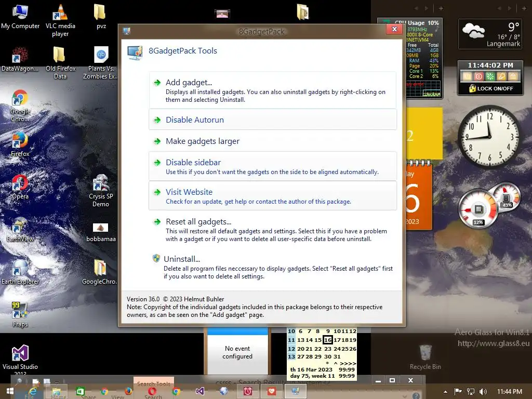Viewport: 532px width, 399px height.
Task: Open the EarthView desktop shortcut
Action: tap(20, 230)
